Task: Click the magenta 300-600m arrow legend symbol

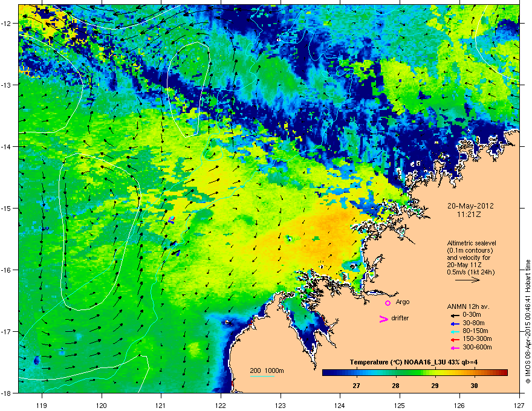Action: tap(455, 348)
